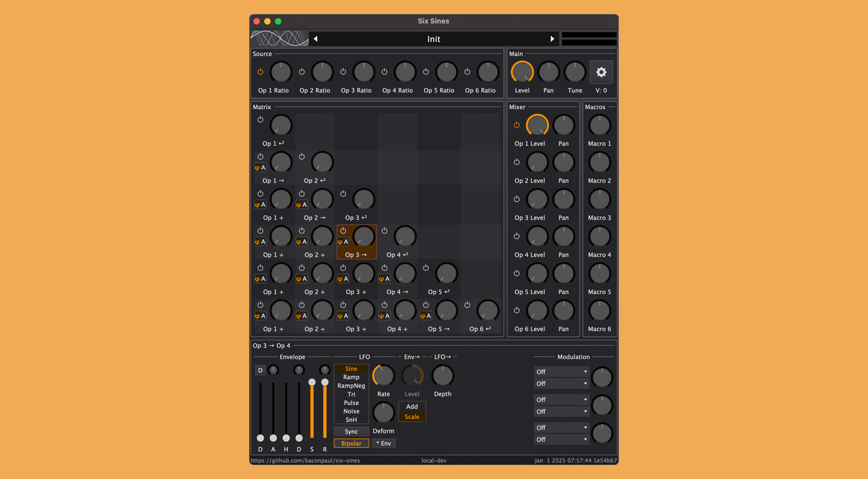Open the github.com/baconpaul/six-sines link
This screenshot has width=868, height=479.
pyautogui.click(x=305, y=460)
